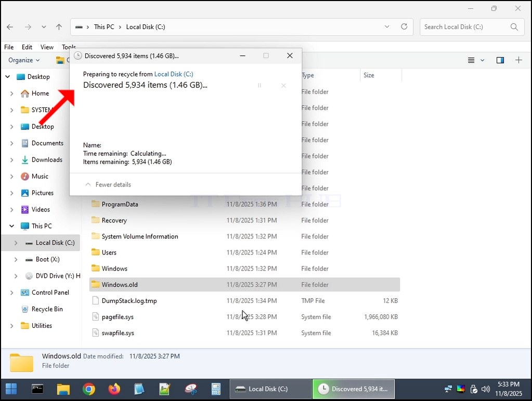Go up one folder level
532x401 pixels.
point(59,27)
